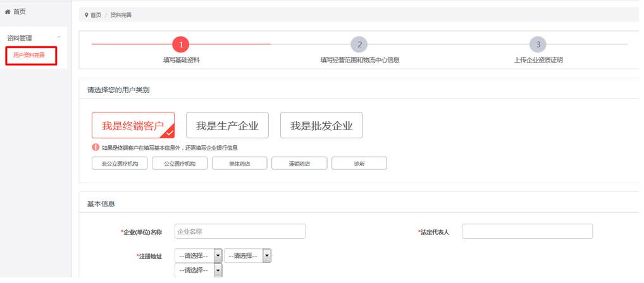Viewport: 644px width, 283px height.
Task: Click the step 2 circle icon
Action: [x=359, y=44]
